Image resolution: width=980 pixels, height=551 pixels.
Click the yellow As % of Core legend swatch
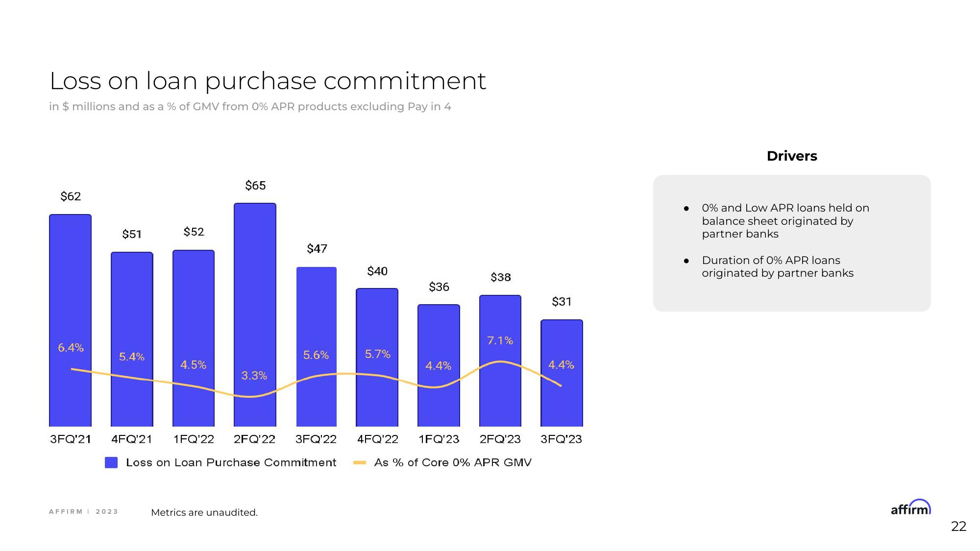(360, 462)
